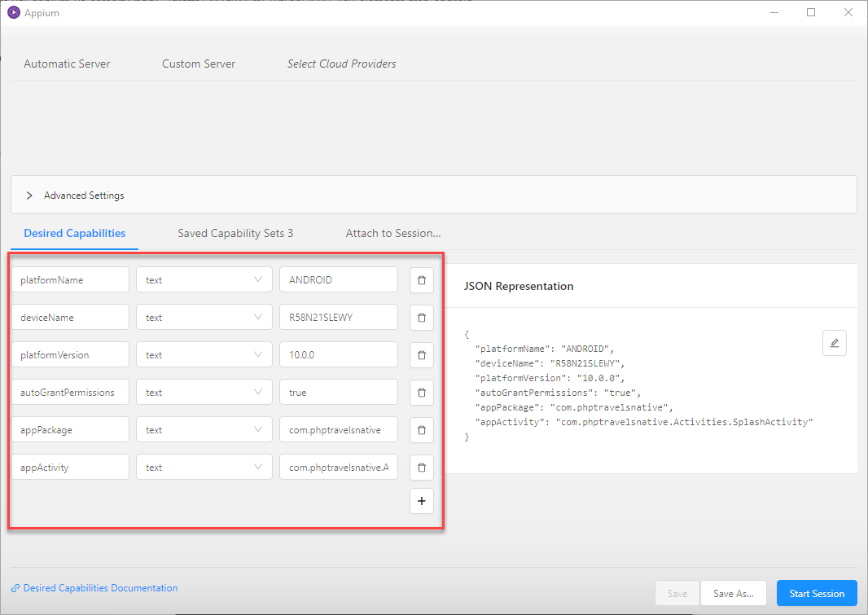Switch to Saved Capability Sets tab
This screenshot has height=615, width=868.
click(x=235, y=233)
